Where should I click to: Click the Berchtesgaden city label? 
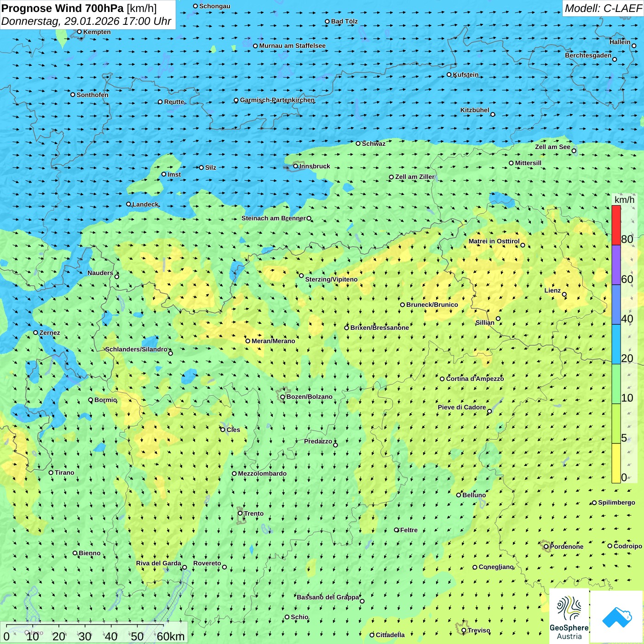coord(588,55)
